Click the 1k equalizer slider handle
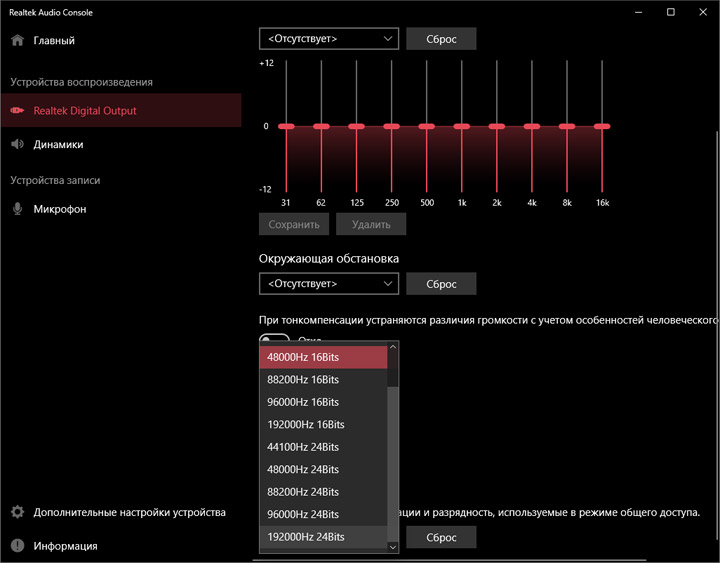 pyautogui.click(x=461, y=126)
